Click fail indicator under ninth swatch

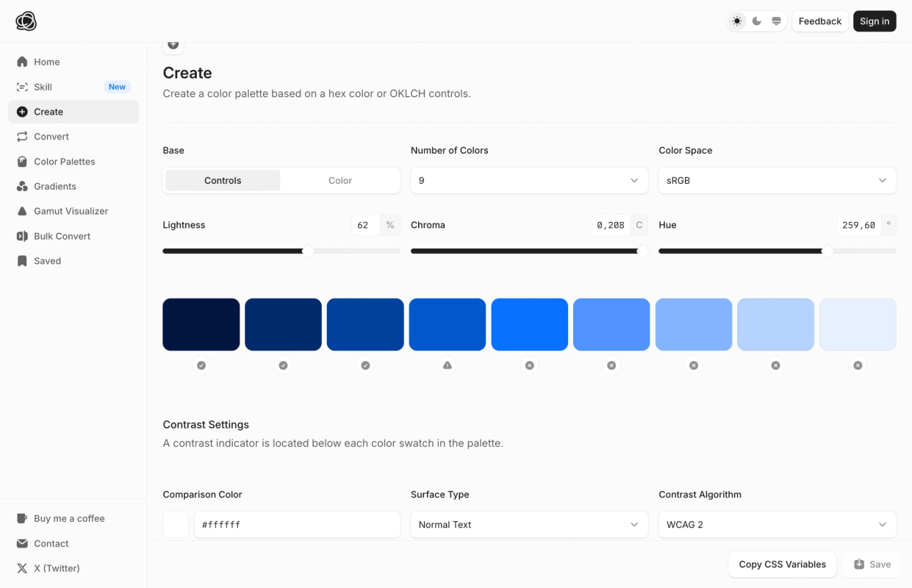[858, 365]
